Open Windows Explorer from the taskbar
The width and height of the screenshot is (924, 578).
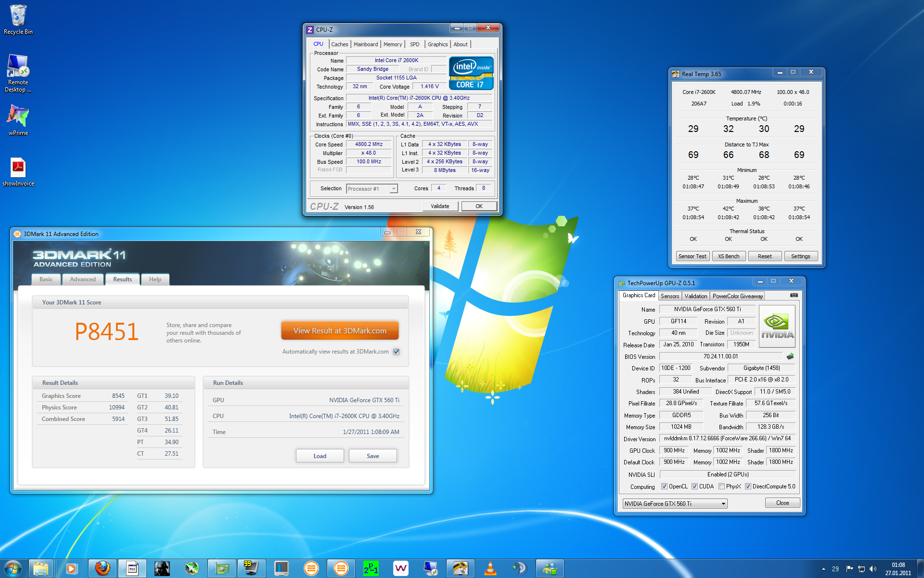(x=41, y=568)
